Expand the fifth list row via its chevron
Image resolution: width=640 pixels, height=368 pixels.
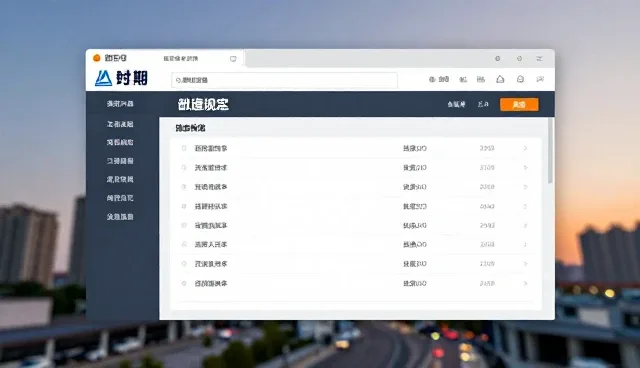click(x=525, y=225)
